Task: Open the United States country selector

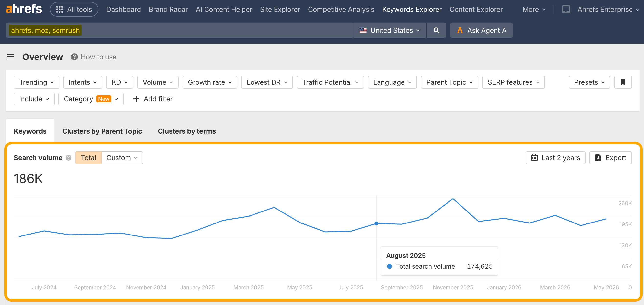Action: click(x=390, y=30)
